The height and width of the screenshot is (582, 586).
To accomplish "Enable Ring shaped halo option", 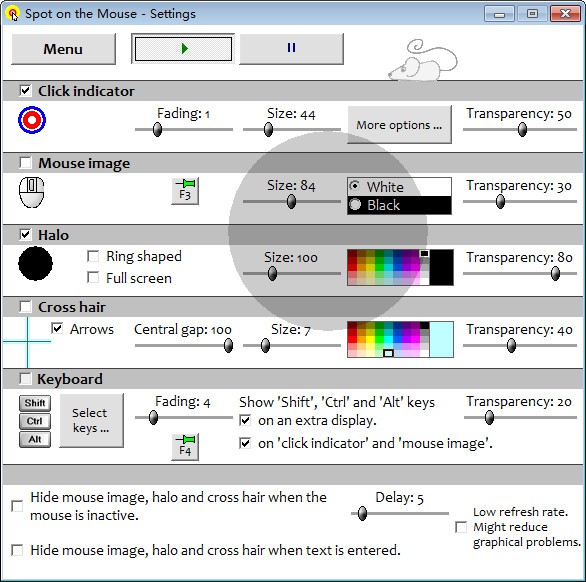I will coord(93,256).
